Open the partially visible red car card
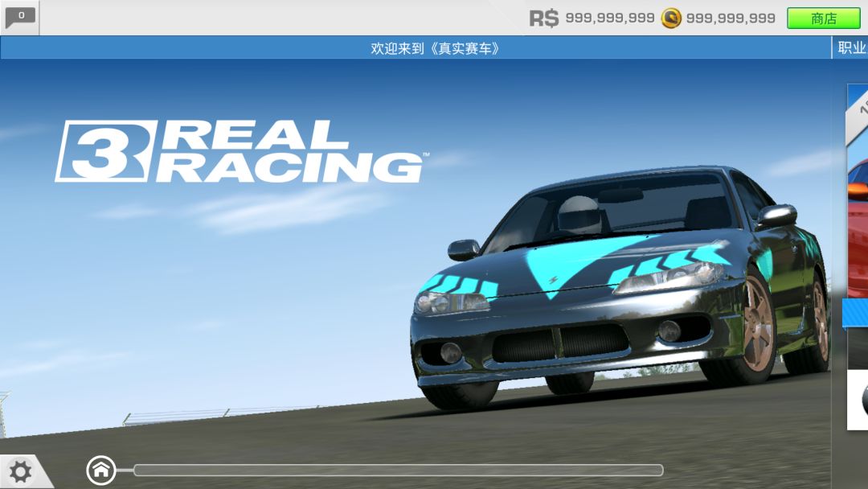The image size is (868, 489). 858,257
